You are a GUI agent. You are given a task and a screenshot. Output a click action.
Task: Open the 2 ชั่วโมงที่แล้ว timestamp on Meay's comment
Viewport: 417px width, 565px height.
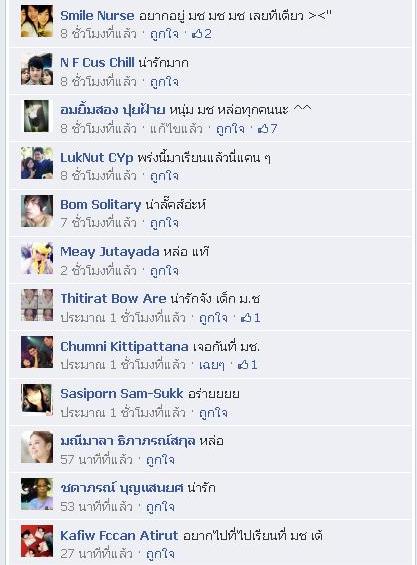98,271
